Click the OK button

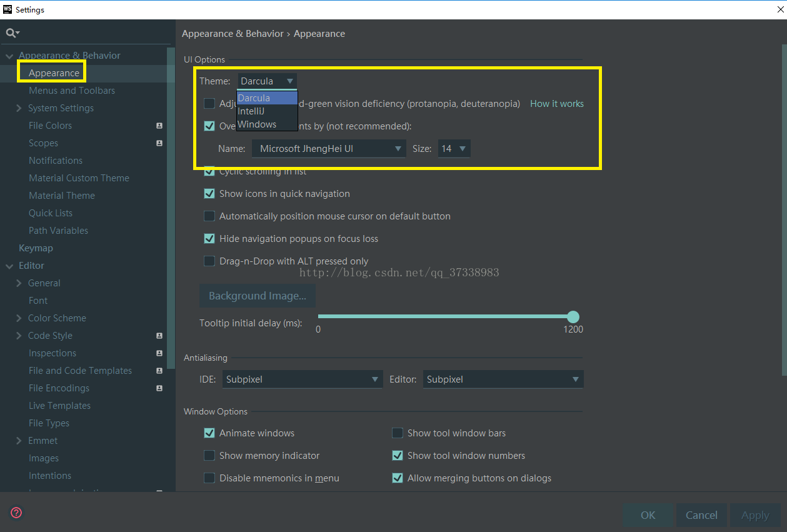coord(648,515)
